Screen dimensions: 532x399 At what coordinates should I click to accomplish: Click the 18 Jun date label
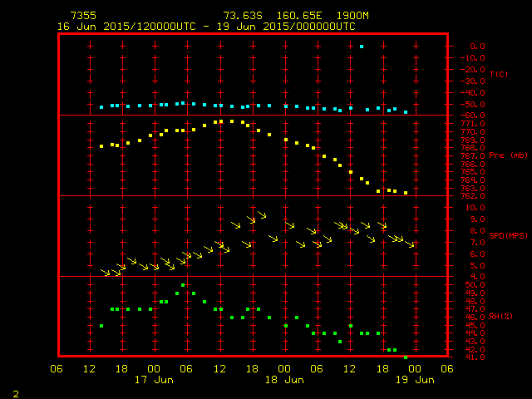point(284,380)
